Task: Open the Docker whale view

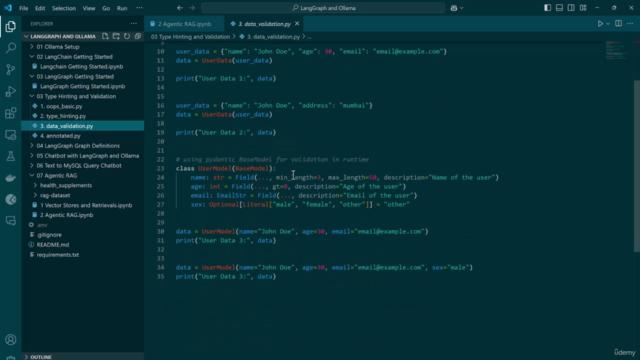Action: 11,178
